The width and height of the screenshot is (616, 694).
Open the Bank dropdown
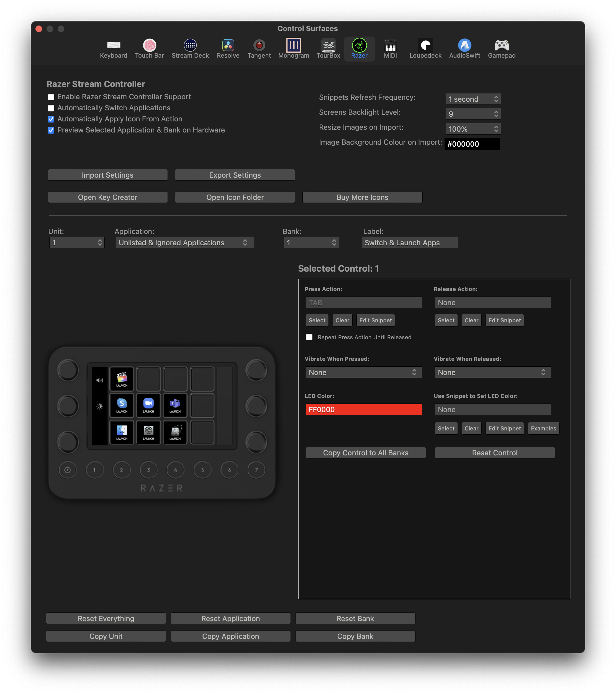[x=311, y=243]
